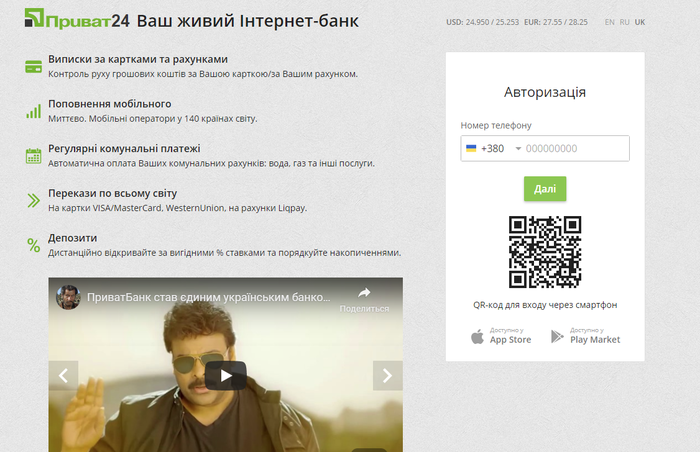Image resolution: width=700 pixels, height=452 pixels.
Task: Click the utility payments calendar icon
Action: click(x=33, y=156)
